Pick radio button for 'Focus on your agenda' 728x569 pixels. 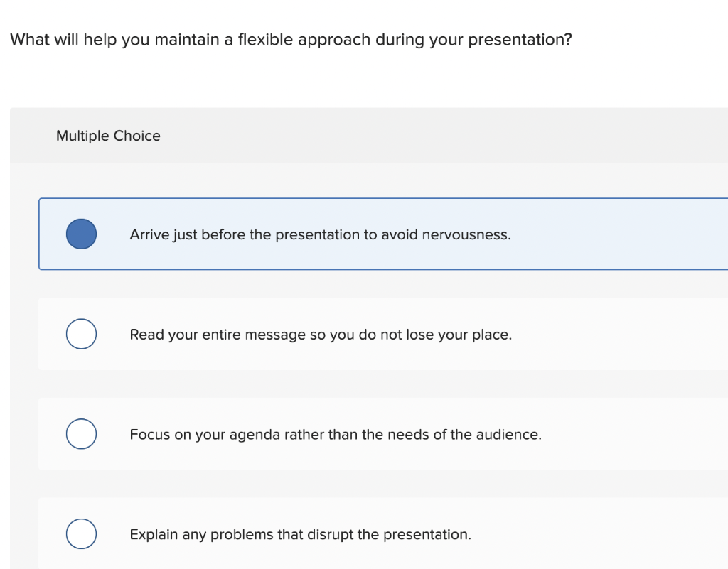tap(81, 434)
